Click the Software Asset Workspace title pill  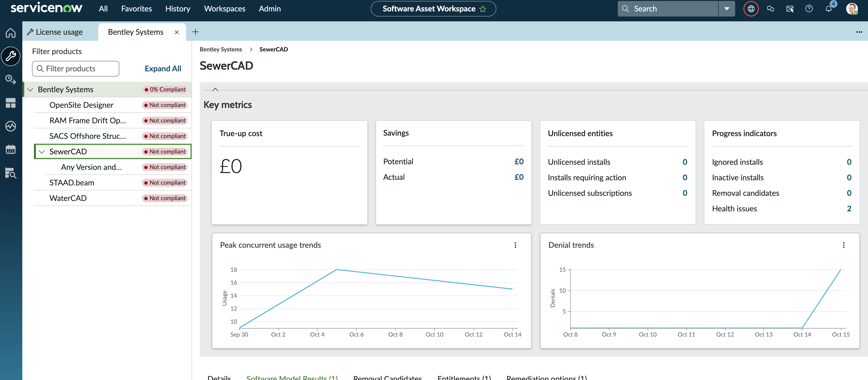(x=433, y=9)
